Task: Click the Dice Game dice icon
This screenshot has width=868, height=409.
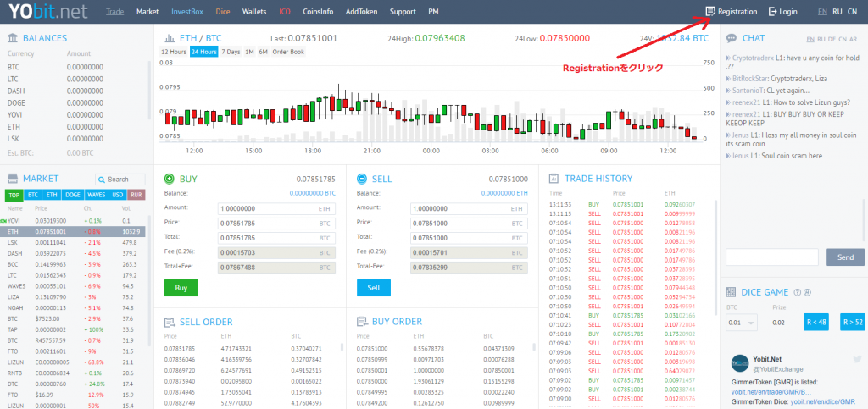Action: click(x=731, y=292)
